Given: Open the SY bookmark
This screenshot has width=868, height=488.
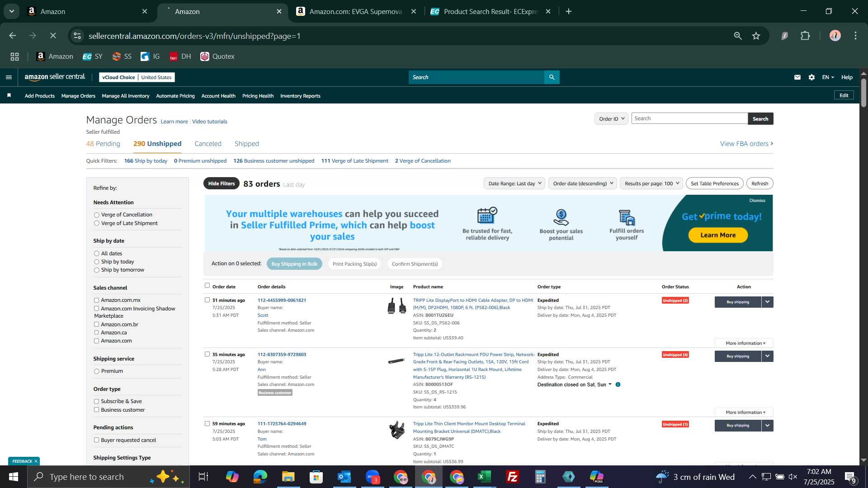Looking at the screenshot, I should click(x=93, y=56).
